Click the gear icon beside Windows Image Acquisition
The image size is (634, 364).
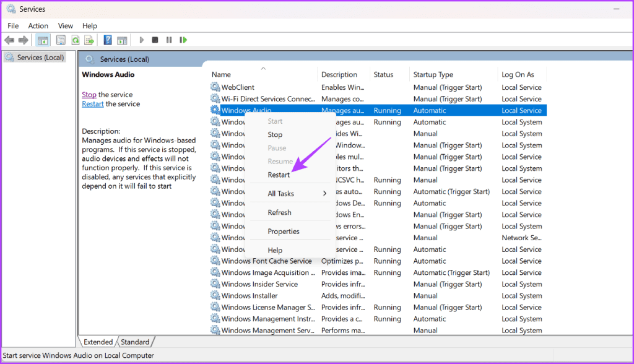215,272
